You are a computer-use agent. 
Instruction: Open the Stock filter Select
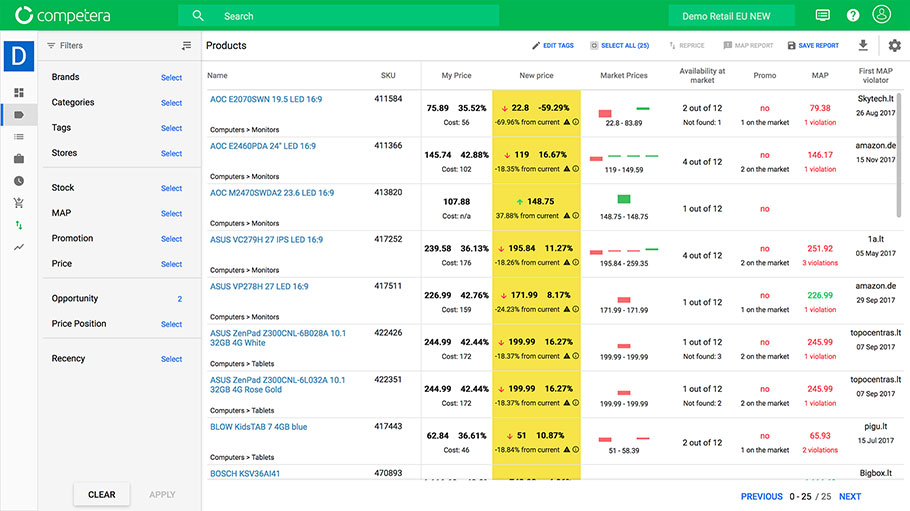point(171,188)
